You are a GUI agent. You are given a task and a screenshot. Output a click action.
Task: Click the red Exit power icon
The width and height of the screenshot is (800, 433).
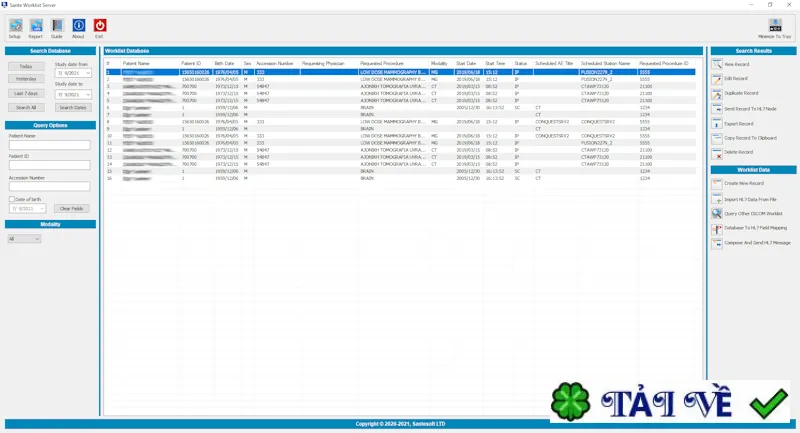click(x=99, y=26)
